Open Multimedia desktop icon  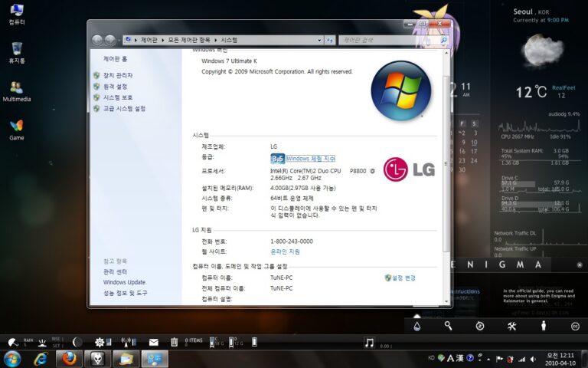coord(17,92)
